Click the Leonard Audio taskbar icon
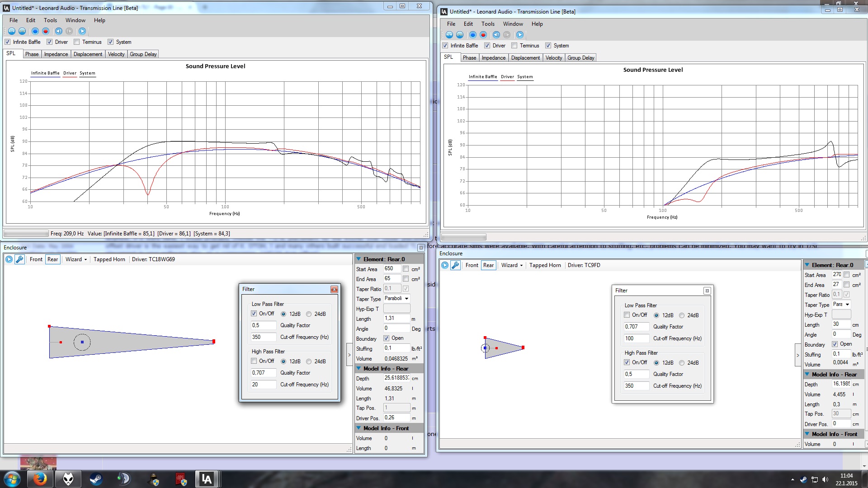This screenshot has width=868, height=488. point(207,479)
